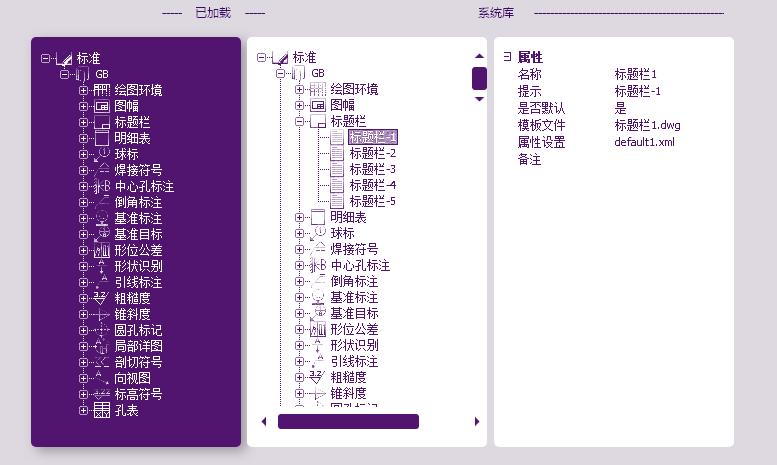Image resolution: width=777 pixels, height=465 pixels.
Task: Click the 备注 property row label
Action: point(529,159)
